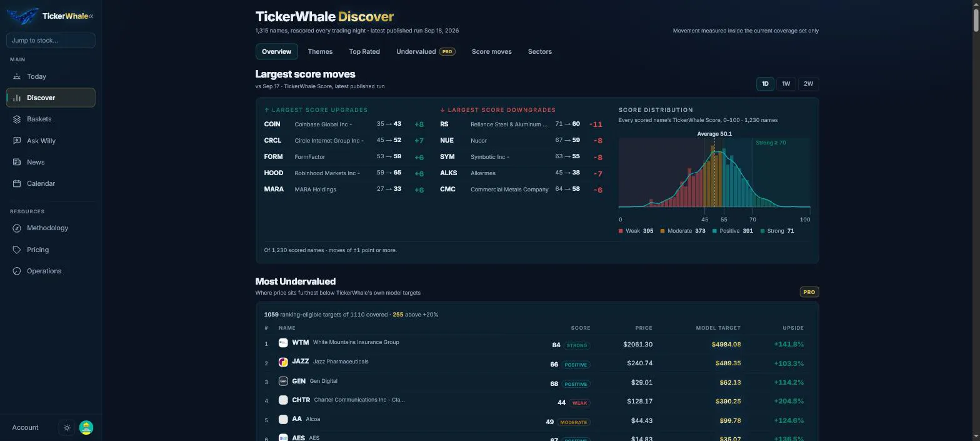The width and height of the screenshot is (980, 441).
Task: Switch to the Overview tab
Action: [x=276, y=51]
